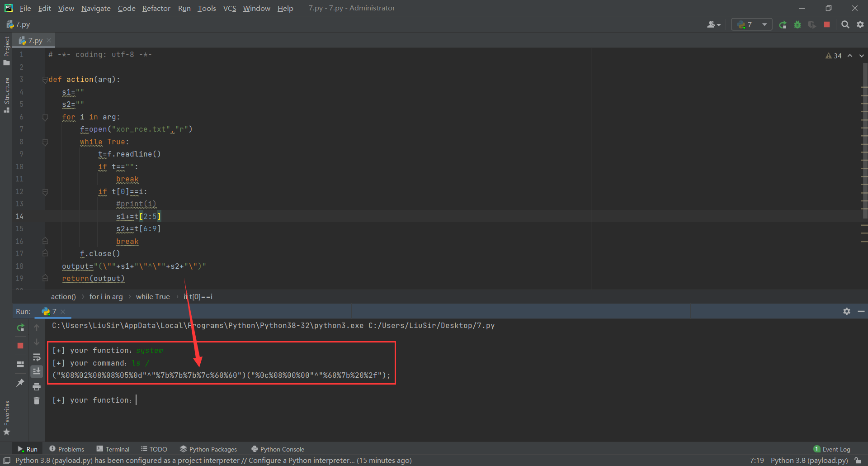Collapse the for i in arg fold

tap(45, 117)
